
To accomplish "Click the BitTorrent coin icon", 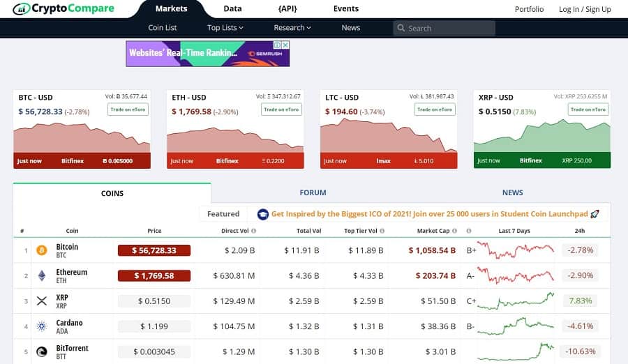I will pos(42,351).
